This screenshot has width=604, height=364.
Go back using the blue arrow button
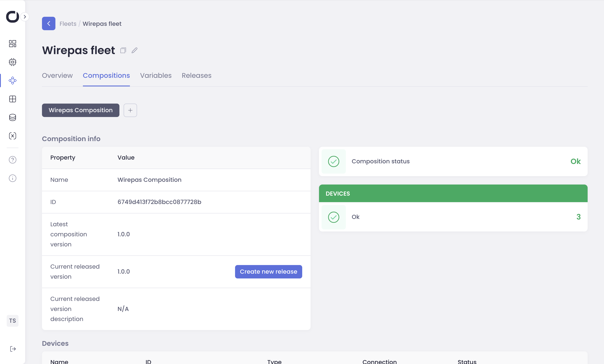(48, 23)
